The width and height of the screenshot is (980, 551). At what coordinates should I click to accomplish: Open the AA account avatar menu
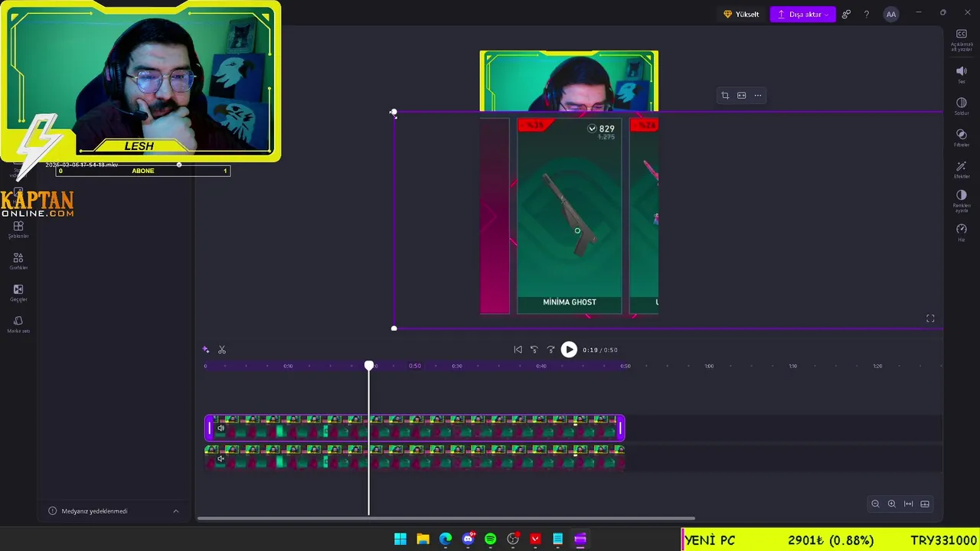(890, 14)
